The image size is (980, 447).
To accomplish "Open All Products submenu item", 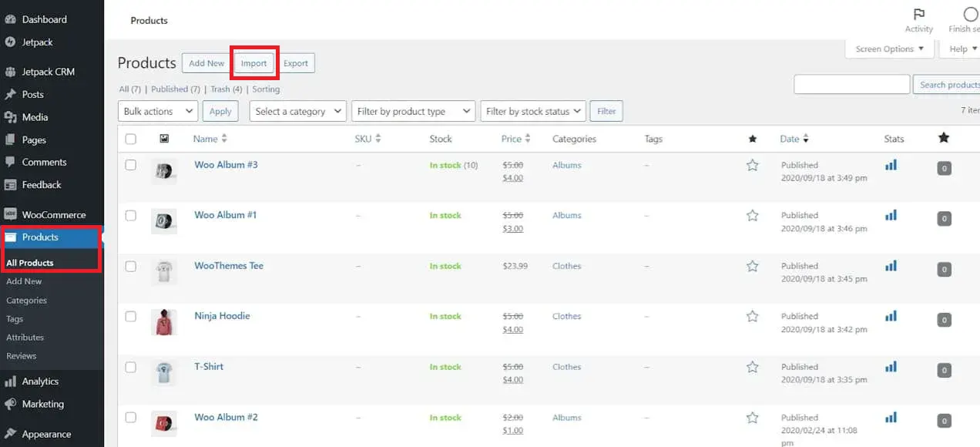I will pos(30,263).
